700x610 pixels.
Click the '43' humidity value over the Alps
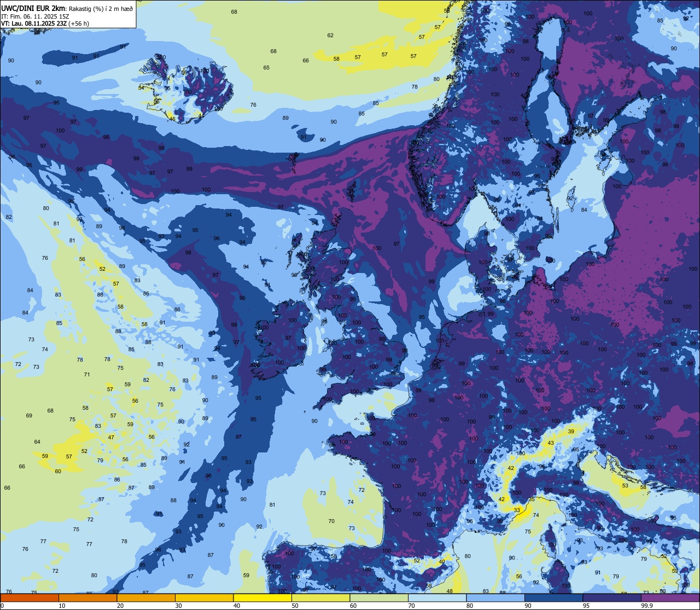pyautogui.click(x=551, y=443)
